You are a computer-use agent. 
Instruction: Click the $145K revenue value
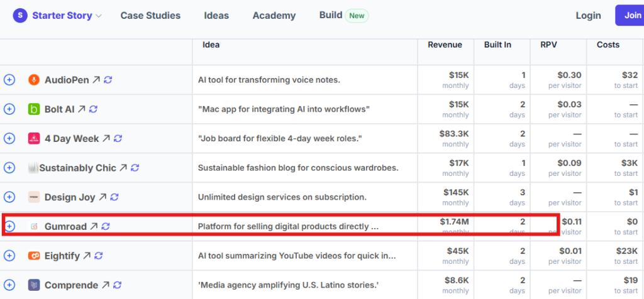pos(456,192)
